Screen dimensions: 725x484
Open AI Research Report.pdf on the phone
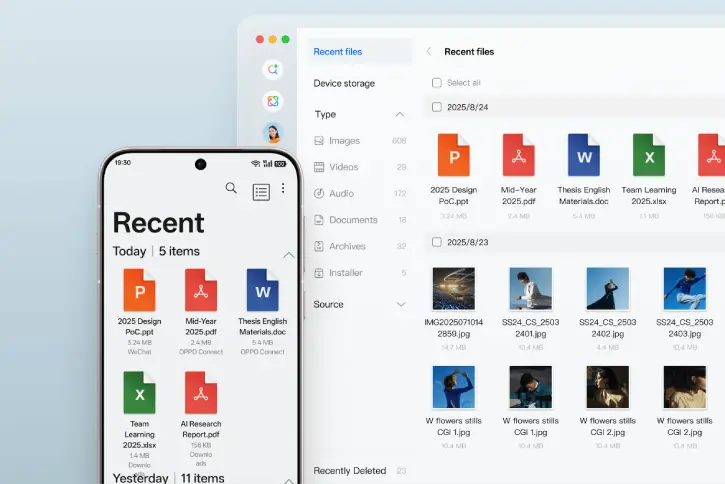point(201,393)
